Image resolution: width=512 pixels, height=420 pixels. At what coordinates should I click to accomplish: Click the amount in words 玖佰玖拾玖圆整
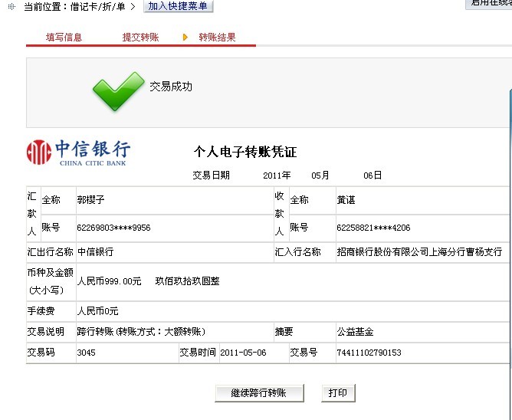click(188, 281)
